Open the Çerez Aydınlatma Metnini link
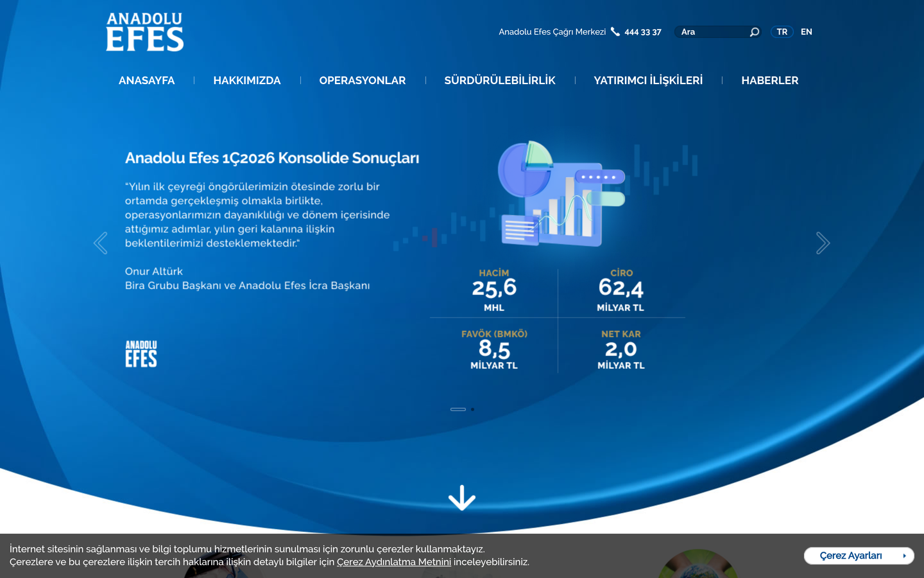This screenshot has height=578, width=924. [x=394, y=562]
